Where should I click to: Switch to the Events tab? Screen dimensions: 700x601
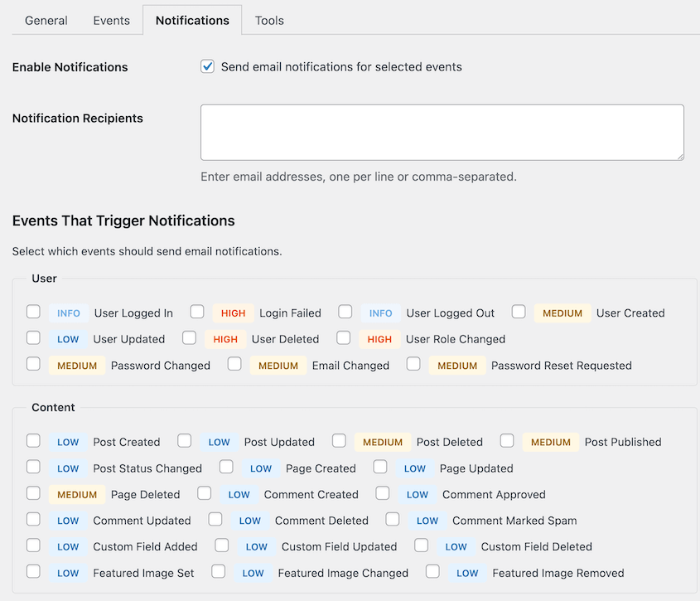[x=111, y=20]
